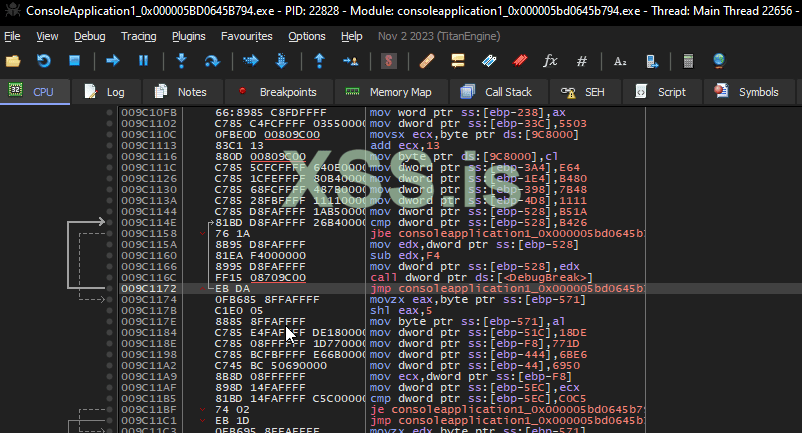Open the calculator icon
The width and height of the screenshot is (802, 433).
pos(688,61)
